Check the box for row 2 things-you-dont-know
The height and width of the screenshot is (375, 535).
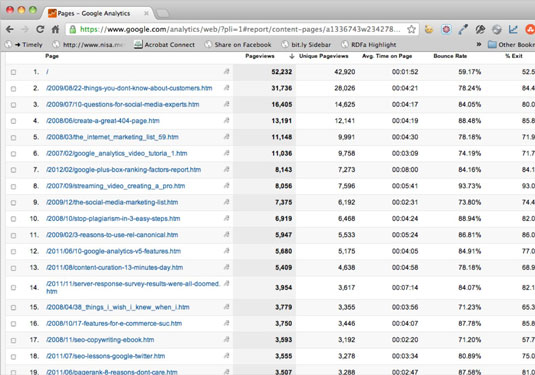tap(13, 88)
